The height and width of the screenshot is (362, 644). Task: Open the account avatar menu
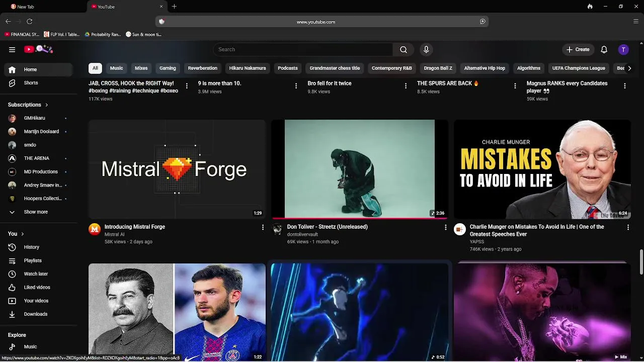[x=623, y=49]
